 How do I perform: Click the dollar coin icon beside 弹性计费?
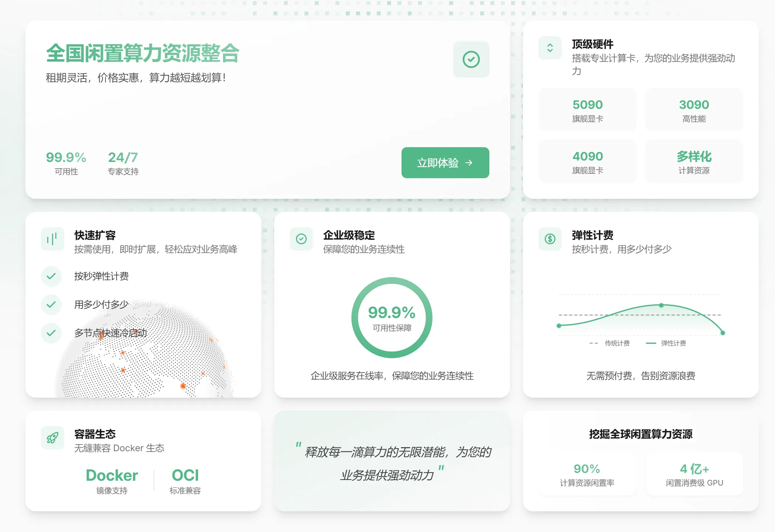(x=550, y=239)
